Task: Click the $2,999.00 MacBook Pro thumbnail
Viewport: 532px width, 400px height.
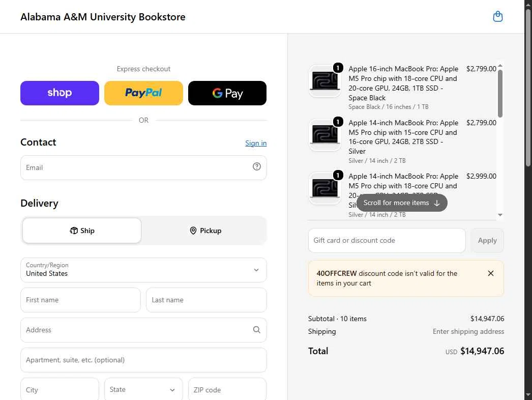Action: click(324, 188)
